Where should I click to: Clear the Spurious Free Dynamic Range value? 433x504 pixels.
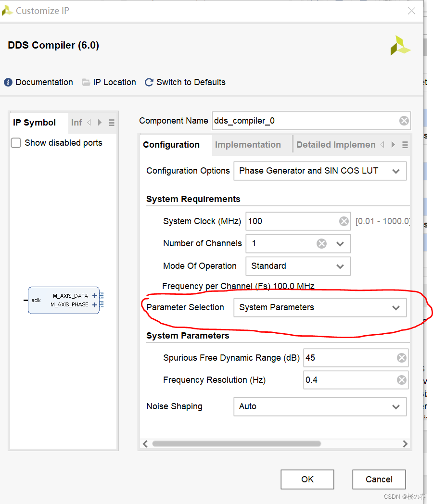[402, 358]
